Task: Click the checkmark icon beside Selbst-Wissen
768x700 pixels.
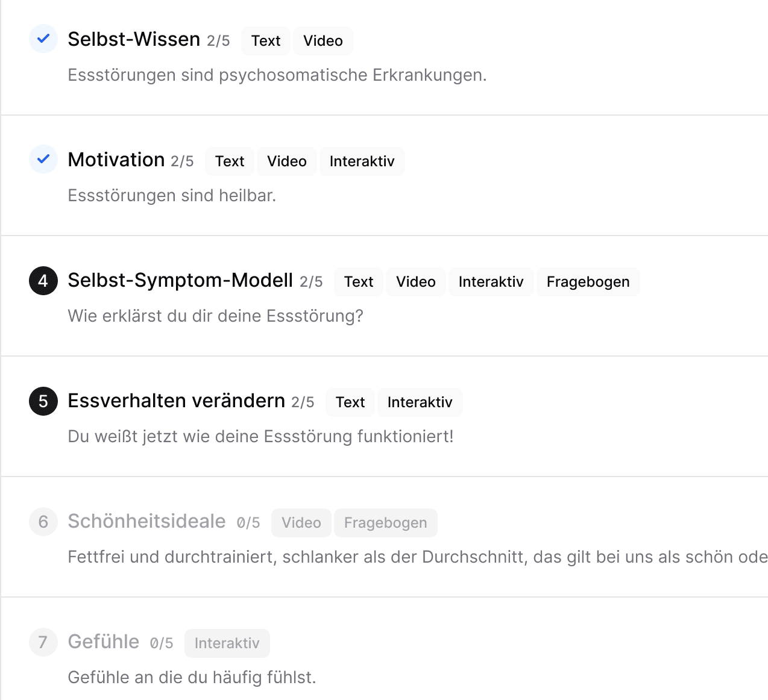Action: (x=43, y=39)
